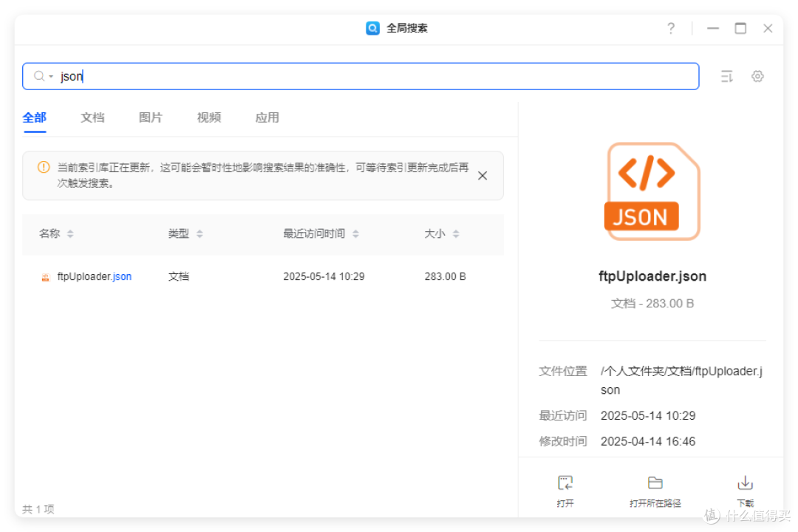Click the 2025-05-14 10:29 cell in results
The image size is (798, 532).
click(x=324, y=276)
